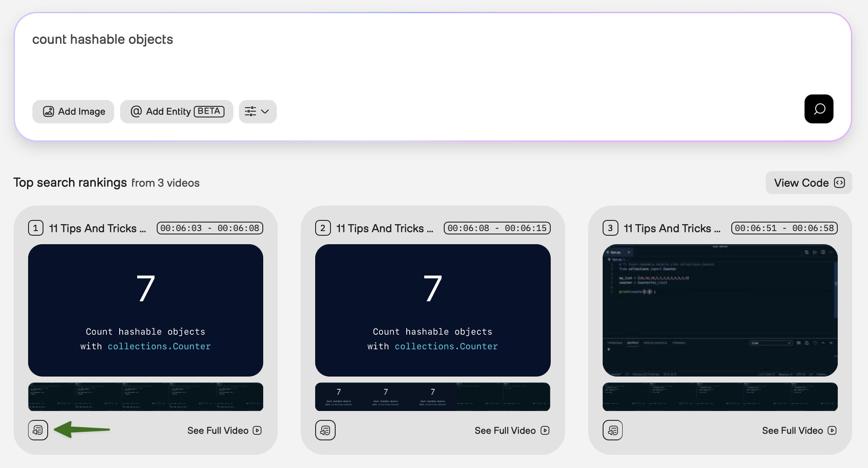Click the Add Image button

73,111
